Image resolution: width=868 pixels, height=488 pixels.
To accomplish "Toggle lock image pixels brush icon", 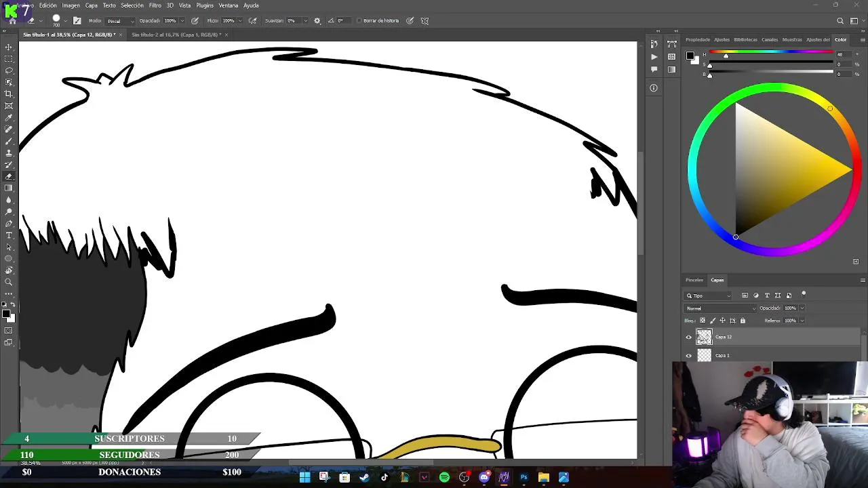I will pyautogui.click(x=712, y=321).
